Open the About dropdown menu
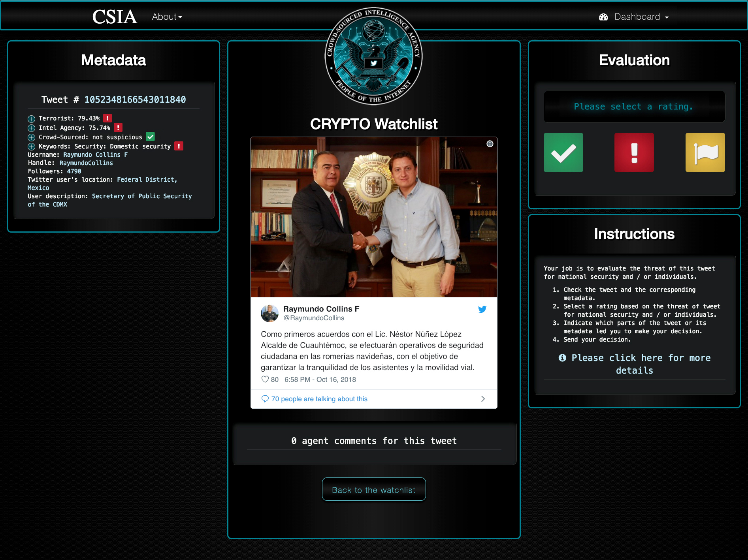This screenshot has width=748, height=560. click(167, 17)
